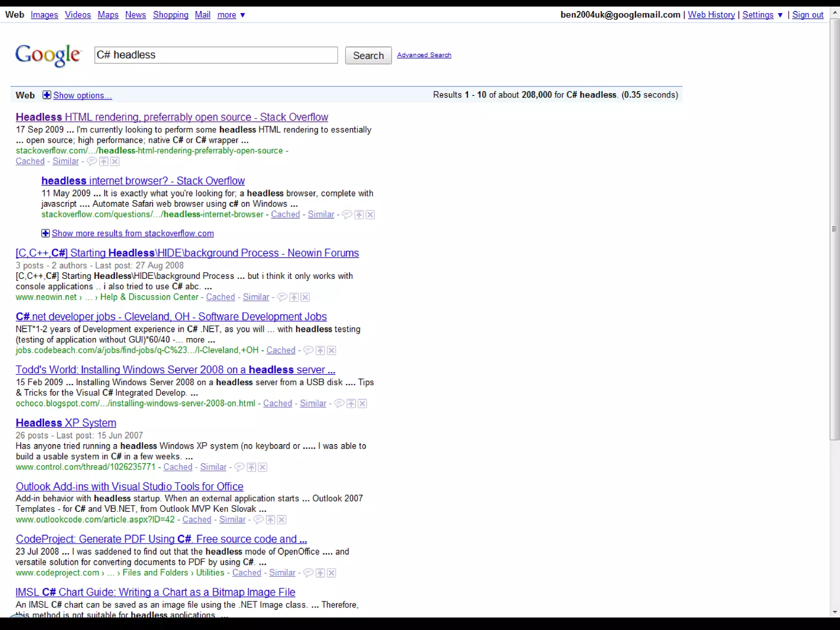Click the scrollbar down arrow
Screen dimensions: 840x630
pyautogui.click(x=835, y=612)
